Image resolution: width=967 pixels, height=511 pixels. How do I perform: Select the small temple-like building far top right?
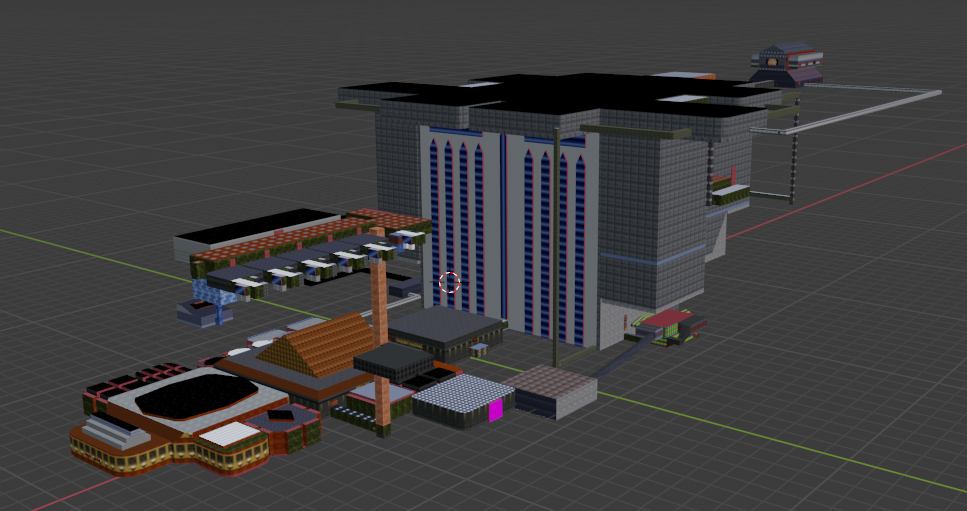click(x=787, y=63)
